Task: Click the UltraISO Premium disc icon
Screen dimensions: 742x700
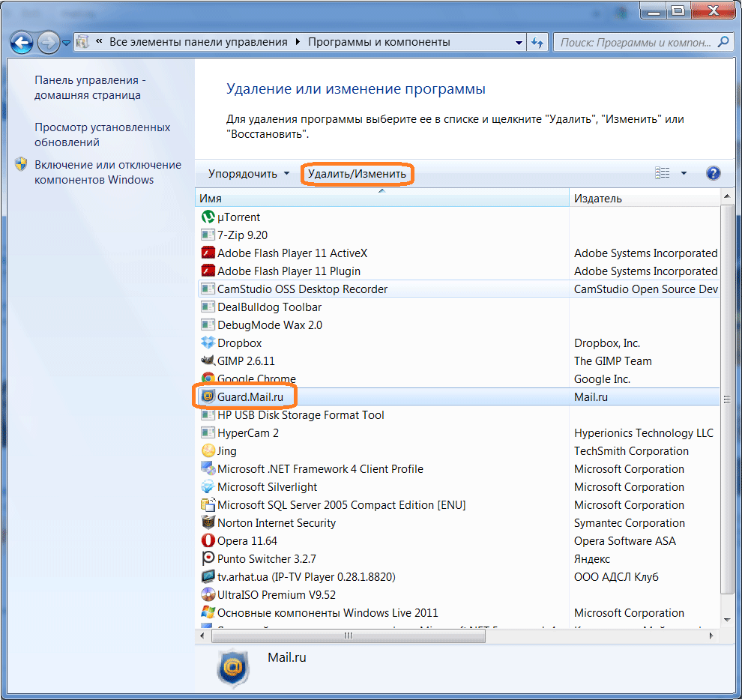Action: click(x=208, y=594)
